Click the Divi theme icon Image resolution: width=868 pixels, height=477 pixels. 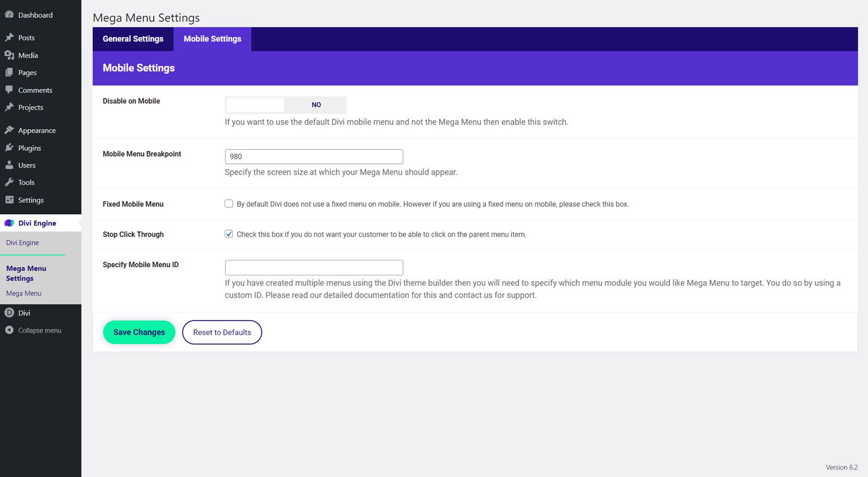click(x=9, y=313)
